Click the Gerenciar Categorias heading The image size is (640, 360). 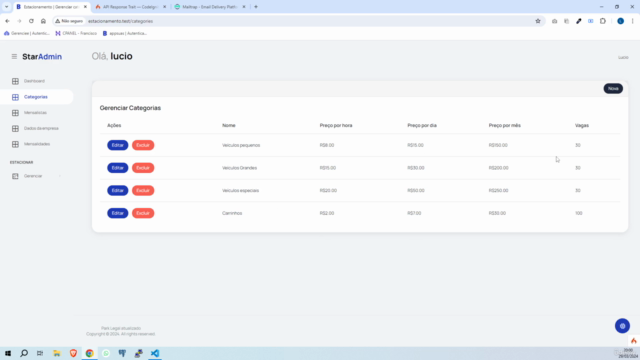click(130, 108)
